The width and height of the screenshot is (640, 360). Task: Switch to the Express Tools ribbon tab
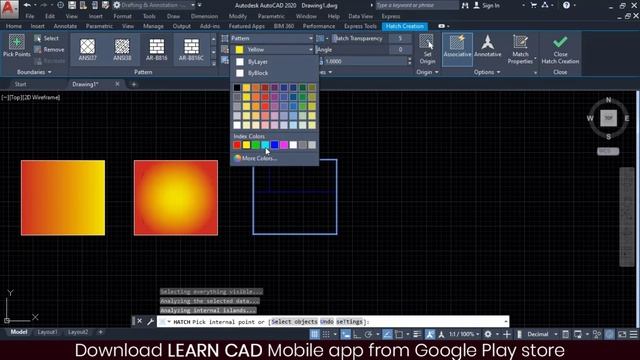tap(360, 26)
